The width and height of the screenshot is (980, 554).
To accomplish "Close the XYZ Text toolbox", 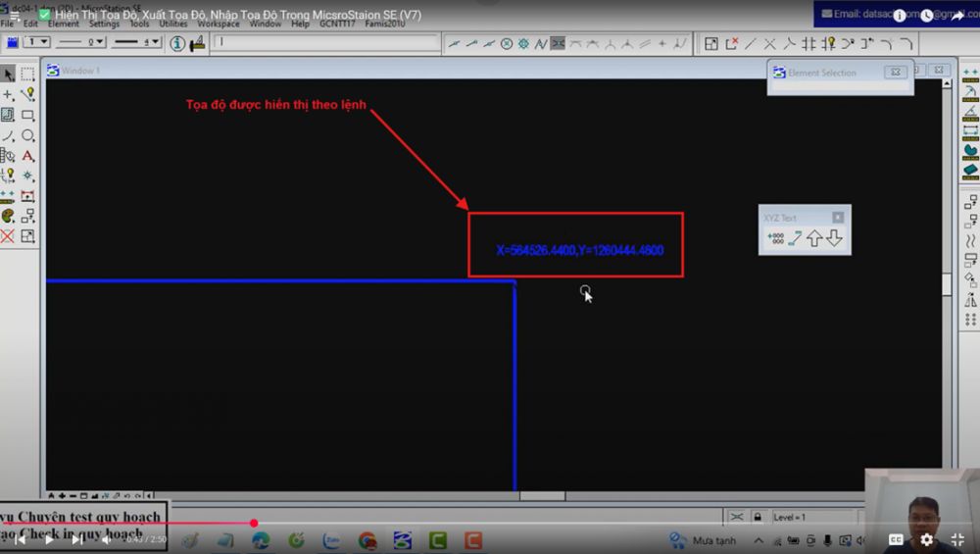I will point(838,218).
